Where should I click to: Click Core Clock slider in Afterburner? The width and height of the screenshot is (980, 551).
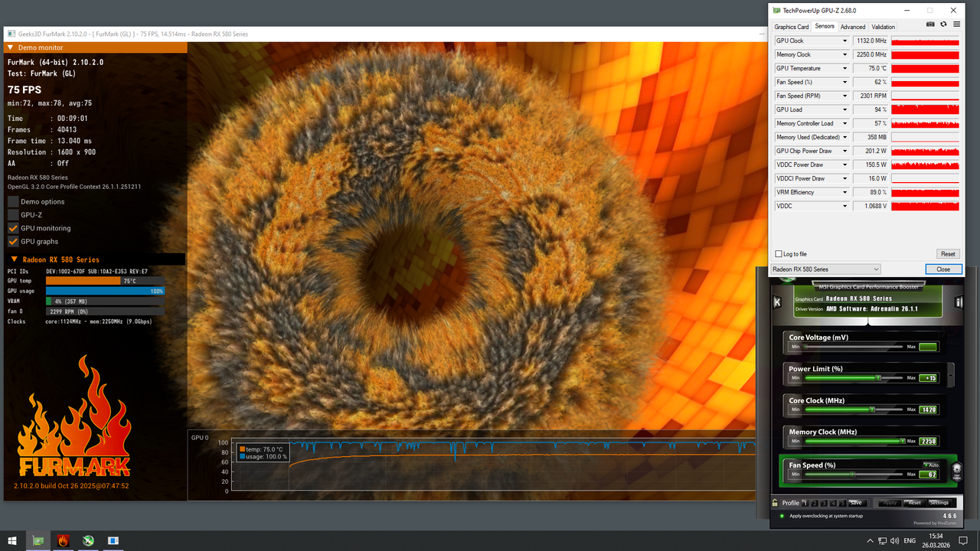point(853,409)
